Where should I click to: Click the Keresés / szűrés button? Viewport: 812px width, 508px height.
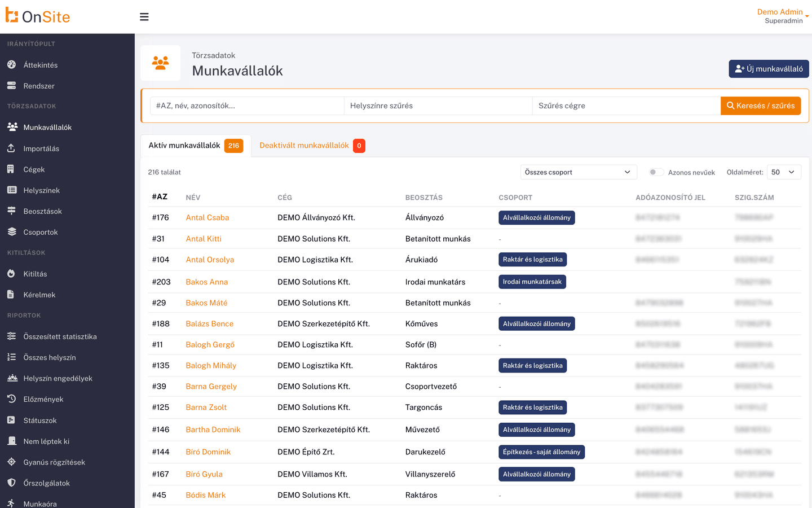(x=761, y=106)
